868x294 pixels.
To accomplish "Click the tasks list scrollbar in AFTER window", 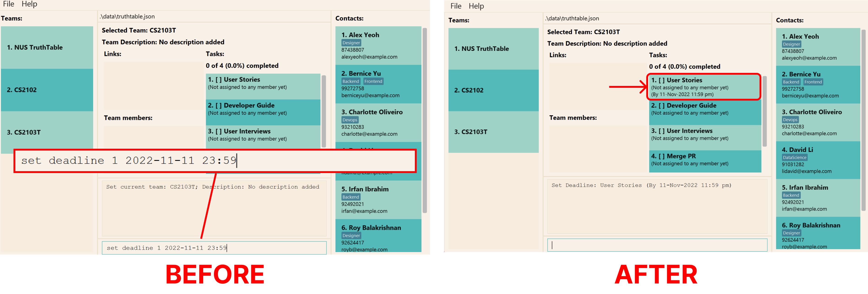I will (765, 111).
